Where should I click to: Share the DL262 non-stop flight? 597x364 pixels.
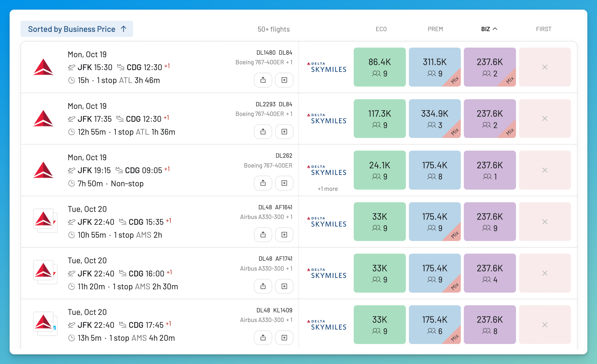click(263, 183)
